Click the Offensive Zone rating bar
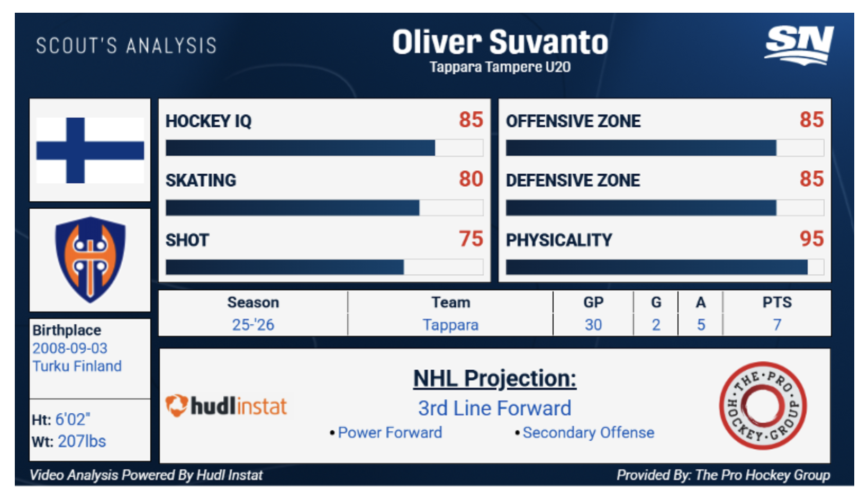This screenshot has height=498, width=868. coord(664,148)
